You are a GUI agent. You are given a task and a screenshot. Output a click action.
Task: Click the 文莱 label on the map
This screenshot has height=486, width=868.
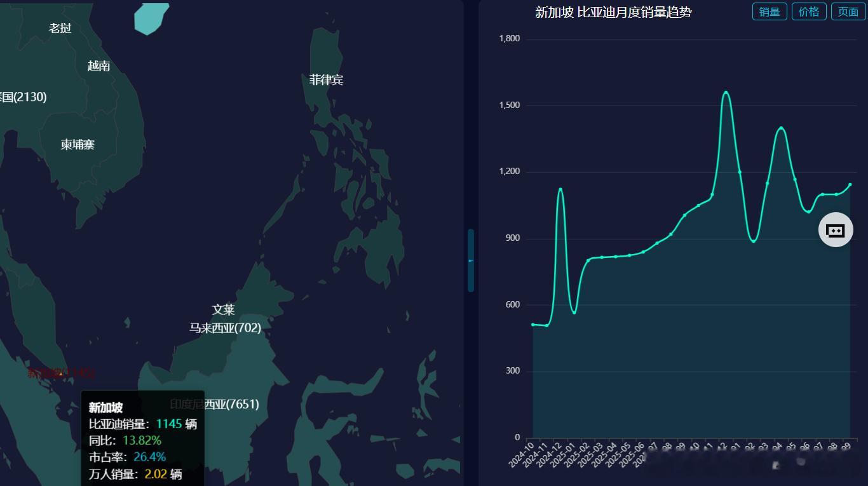pyautogui.click(x=224, y=309)
